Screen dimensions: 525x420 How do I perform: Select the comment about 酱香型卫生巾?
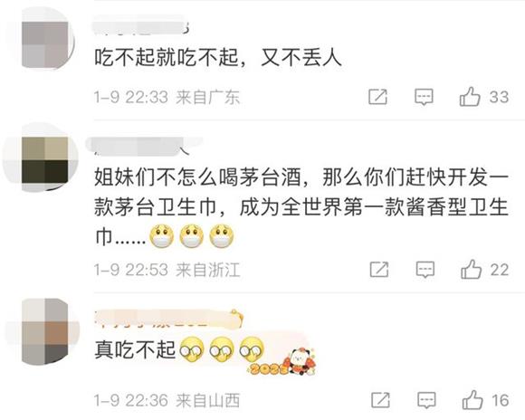click(301, 207)
